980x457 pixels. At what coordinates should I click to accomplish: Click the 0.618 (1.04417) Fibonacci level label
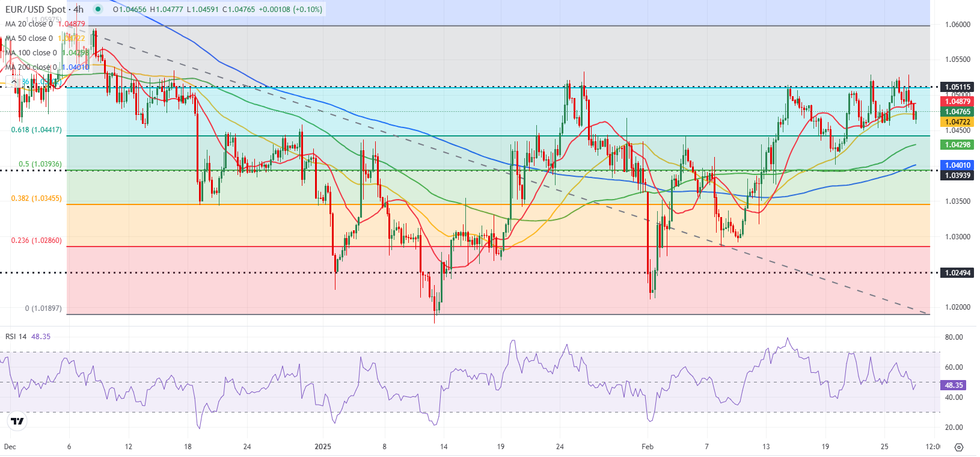pyautogui.click(x=36, y=130)
